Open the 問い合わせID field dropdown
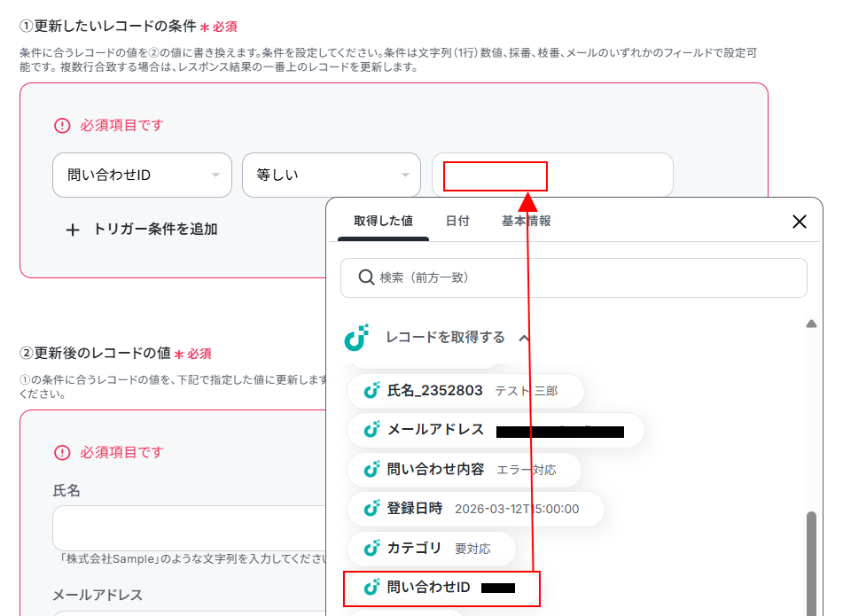843x616 pixels. point(142,175)
